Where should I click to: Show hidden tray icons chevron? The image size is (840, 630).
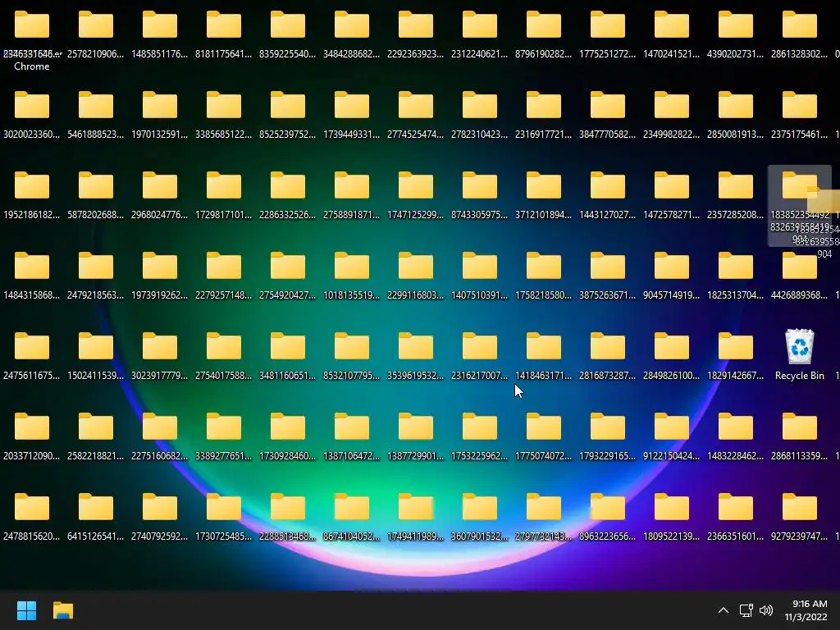tap(724, 610)
